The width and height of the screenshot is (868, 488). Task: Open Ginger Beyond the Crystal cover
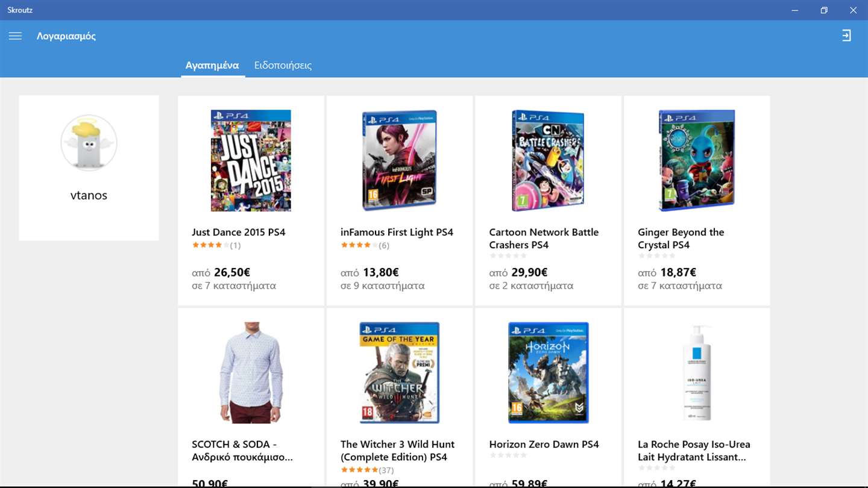point(697,160)
